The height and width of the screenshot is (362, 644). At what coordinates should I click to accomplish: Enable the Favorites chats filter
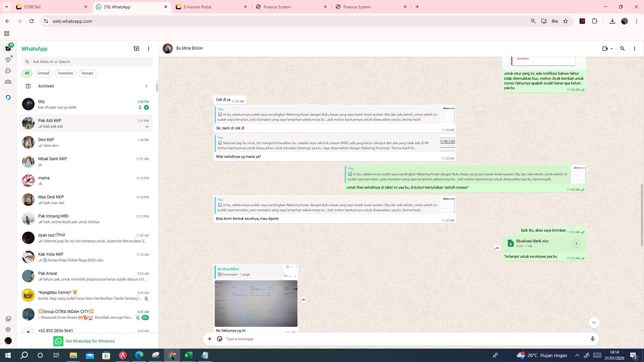65,73
